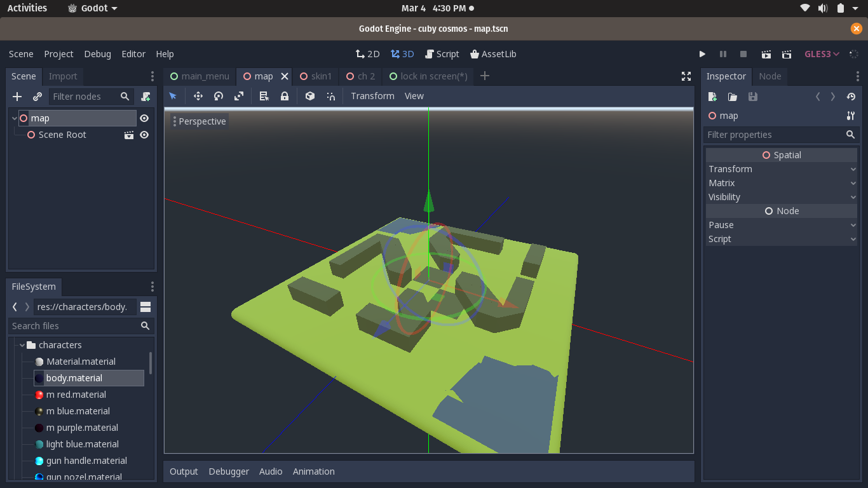Select the Rotate mode tool

(219, 96)
